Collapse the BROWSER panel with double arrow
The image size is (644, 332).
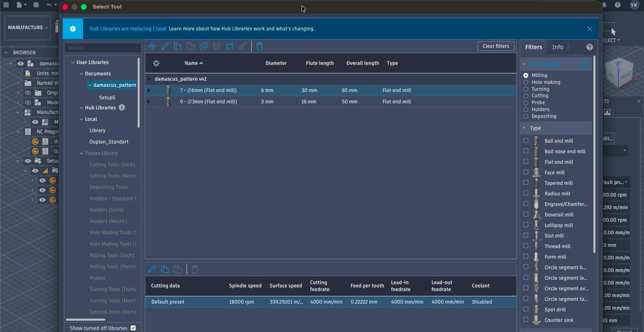click(x=6, y=52)
